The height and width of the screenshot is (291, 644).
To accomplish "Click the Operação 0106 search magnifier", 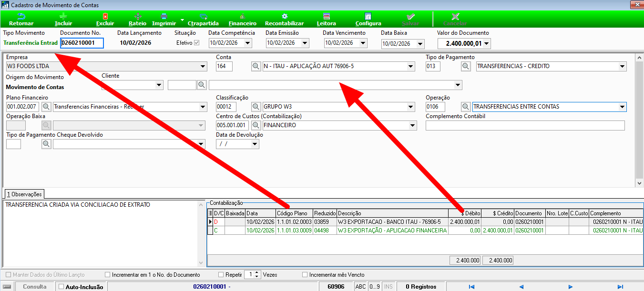I will 466,107.
